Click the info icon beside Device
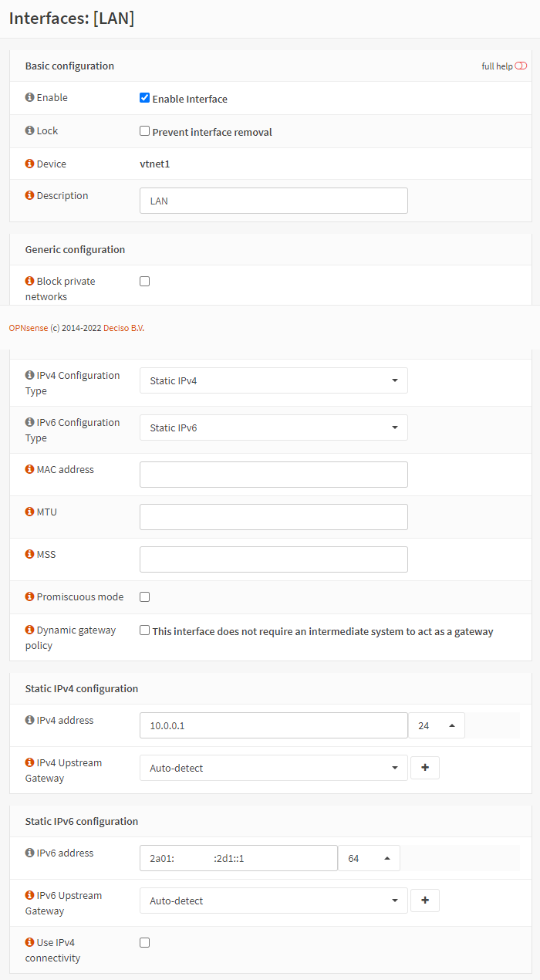Viewport: 540px width, 980px height. point(29,164)
